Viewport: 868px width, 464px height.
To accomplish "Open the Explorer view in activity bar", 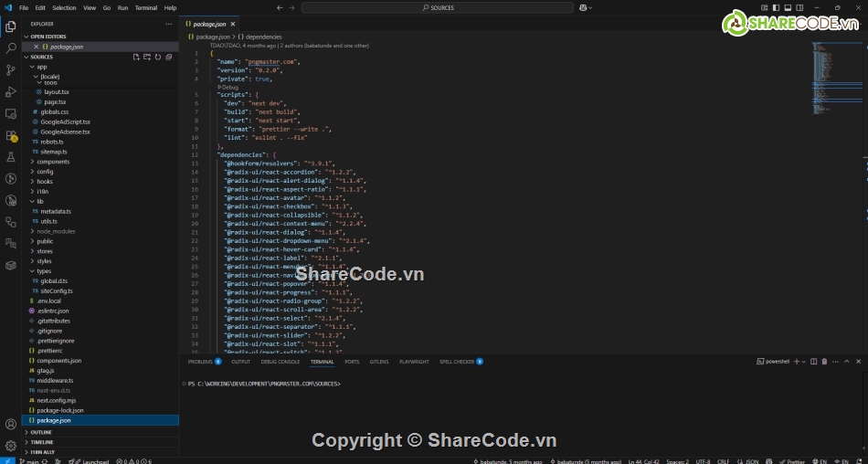I will [11, 26].
